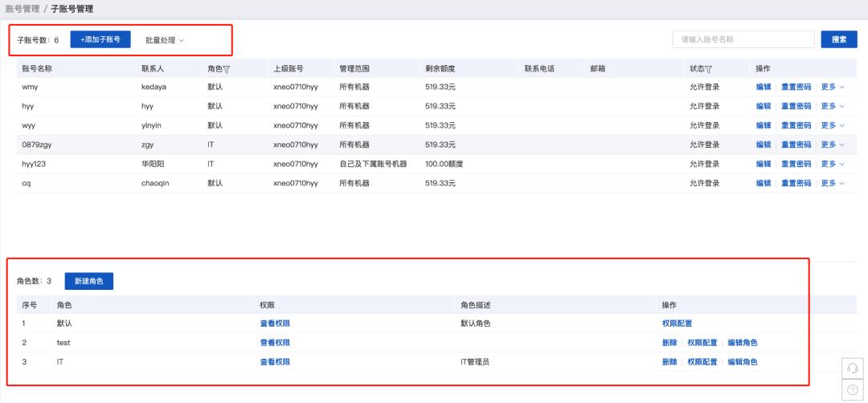Open 权限配置 for 默认 role

(x=677, y=324)
